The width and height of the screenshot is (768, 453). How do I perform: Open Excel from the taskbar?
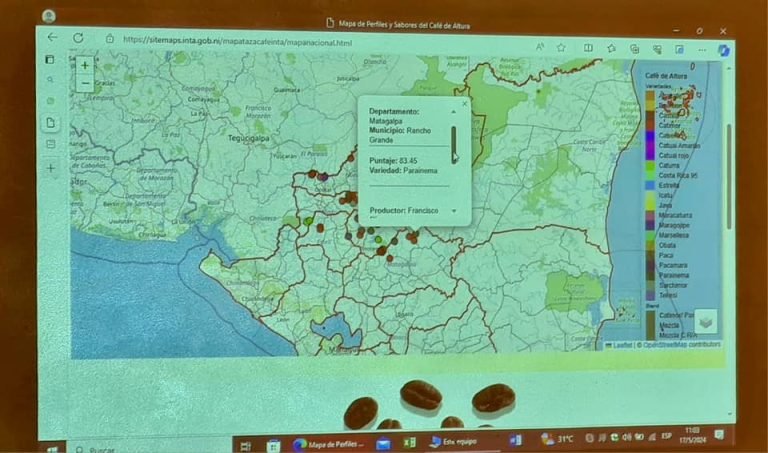pos(409,443)
